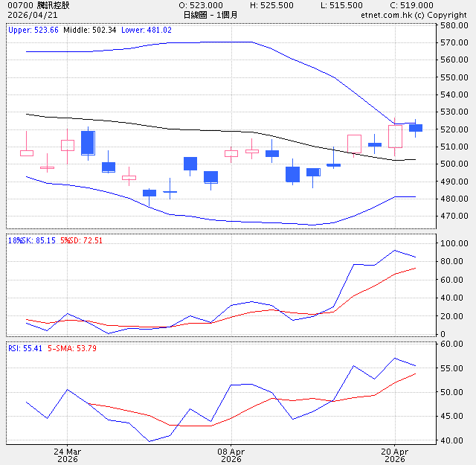
Task: Click the %K: 85.15 stochastic label
Action: point(29,240)
